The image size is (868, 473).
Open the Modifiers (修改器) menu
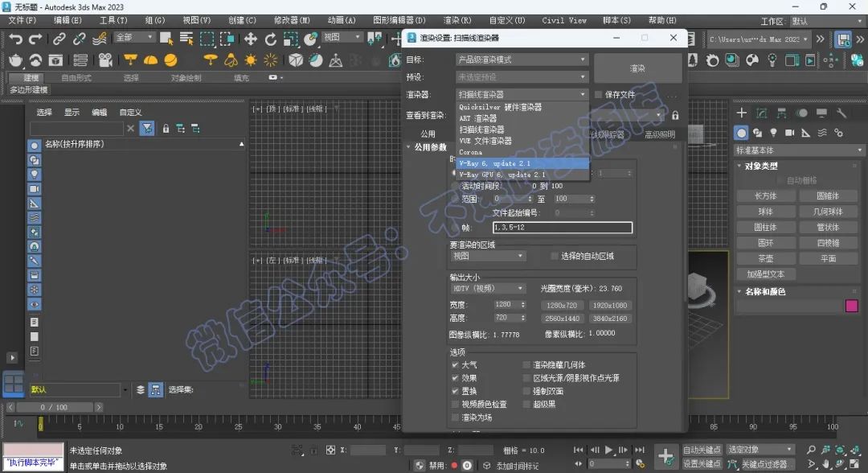click(x=292, y=20)
